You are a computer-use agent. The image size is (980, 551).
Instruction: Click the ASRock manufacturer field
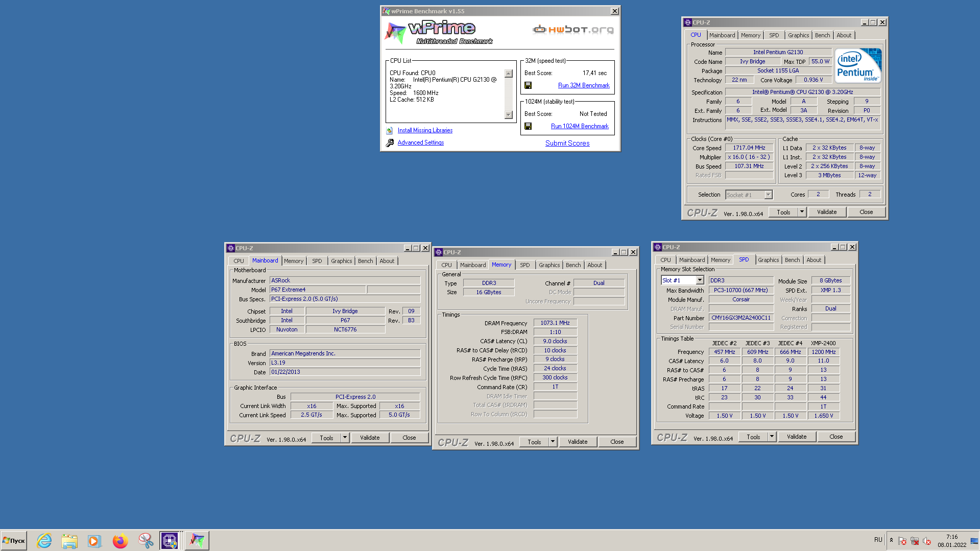click(345, 281)
